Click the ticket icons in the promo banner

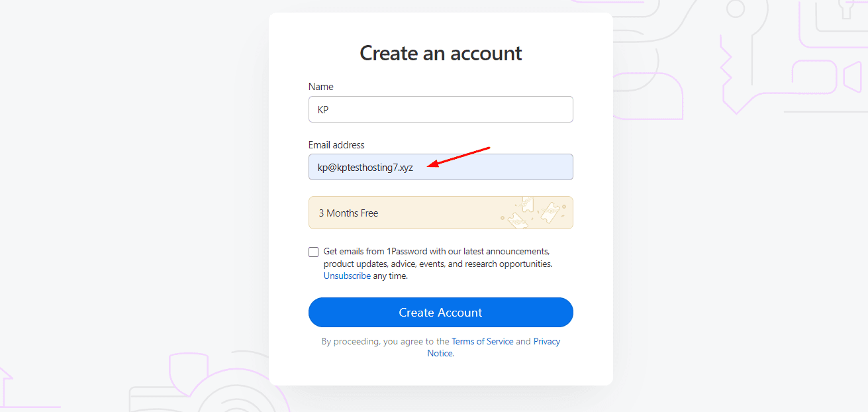(532, 213)
